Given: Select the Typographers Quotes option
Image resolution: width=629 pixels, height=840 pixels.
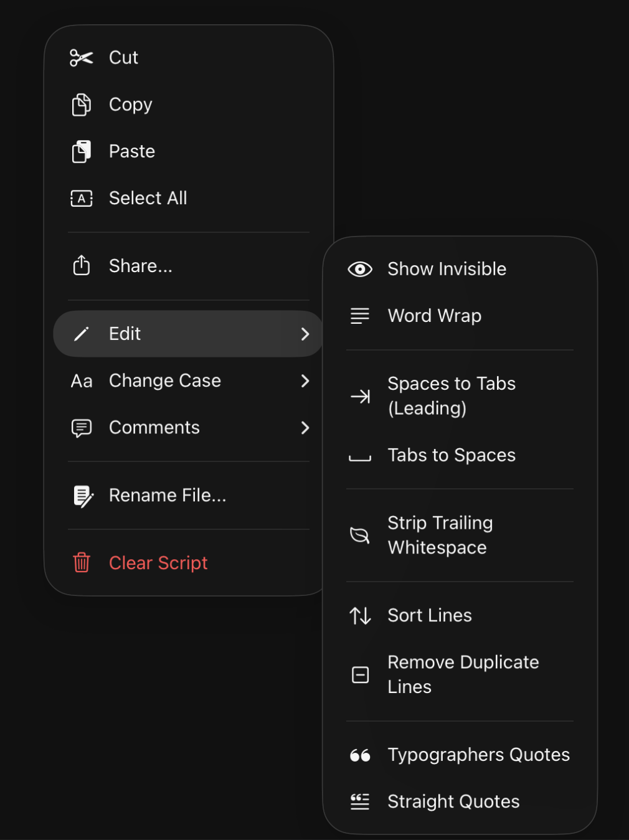Looking at the screenshot, I should click(460, 755).
